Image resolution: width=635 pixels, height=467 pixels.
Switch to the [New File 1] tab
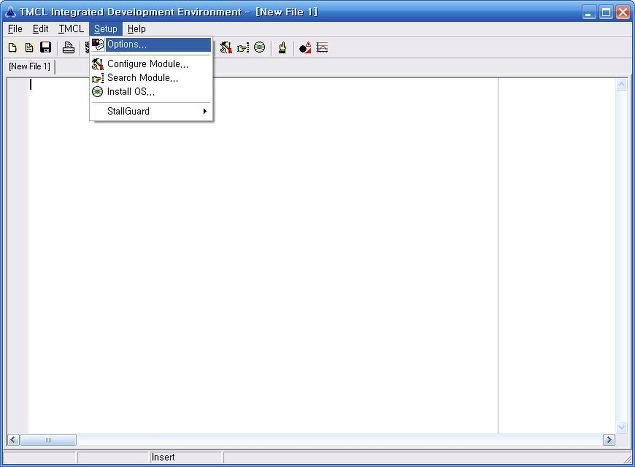point(30,66)
